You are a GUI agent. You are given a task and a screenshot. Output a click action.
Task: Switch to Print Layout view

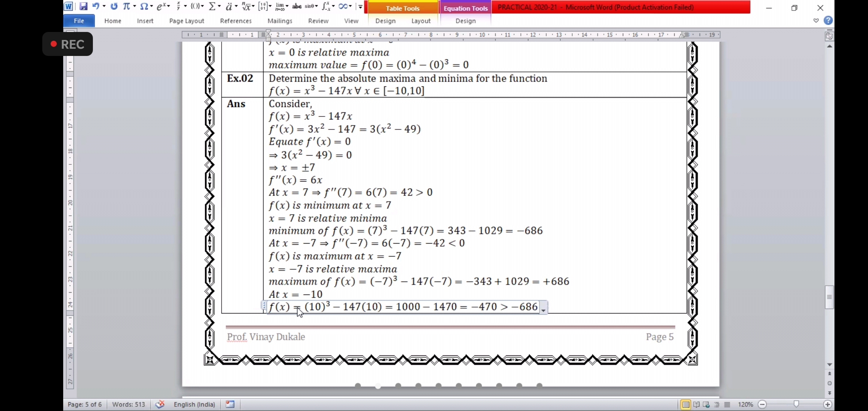click(x=686, y=405)
